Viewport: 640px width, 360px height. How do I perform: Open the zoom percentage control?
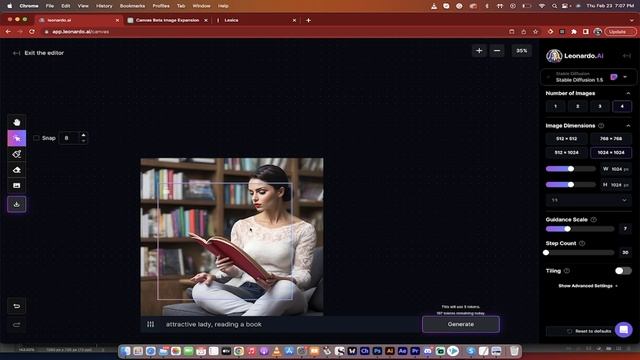coord(521,51)
